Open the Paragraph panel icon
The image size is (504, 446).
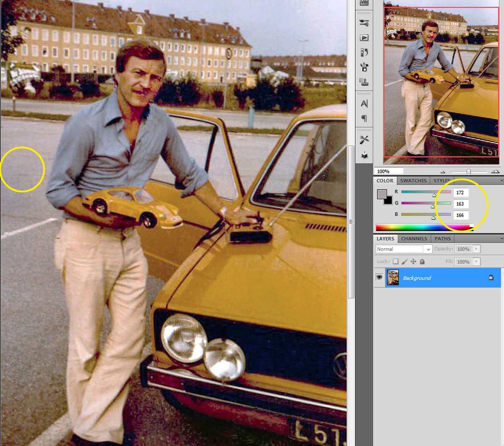[x=364, y=118]
